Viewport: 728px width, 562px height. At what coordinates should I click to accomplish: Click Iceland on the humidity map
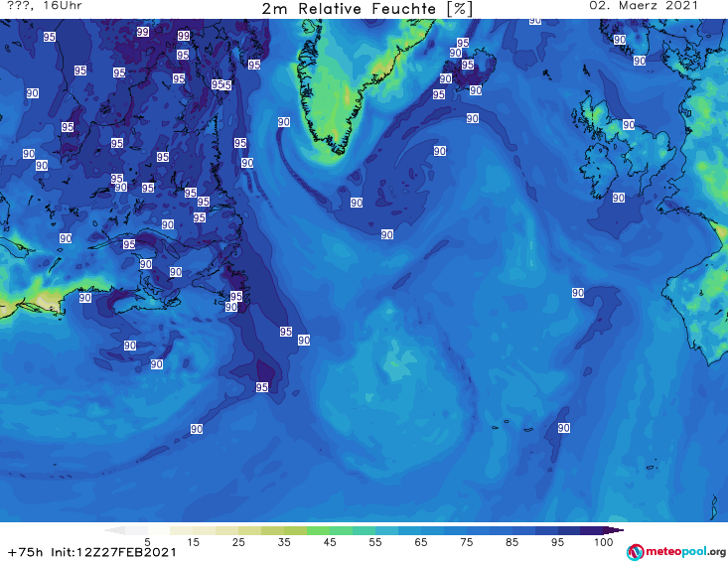click(x=471, y=70)
